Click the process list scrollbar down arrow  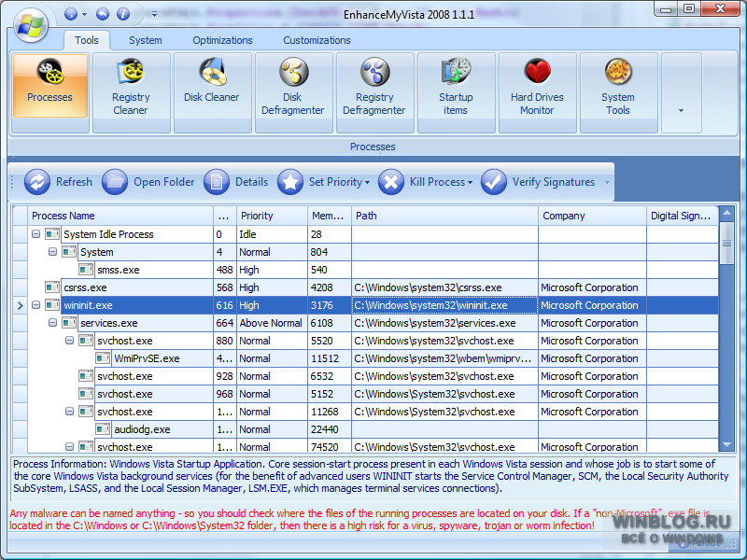point(727,445)
